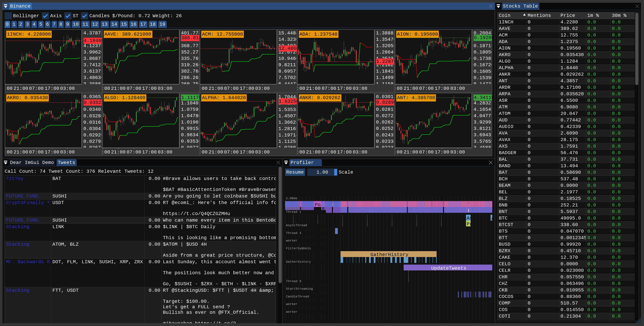Click the GatherHistory block in profiler
This screenshot has width=644, height=326.
[x=388, y=254]
